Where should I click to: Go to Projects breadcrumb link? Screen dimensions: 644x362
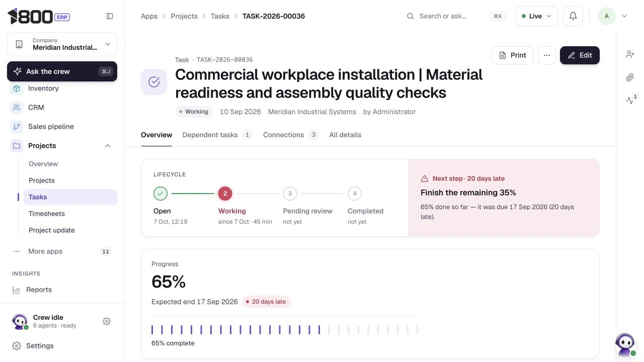pyautogui.click(x=184, y=16)
